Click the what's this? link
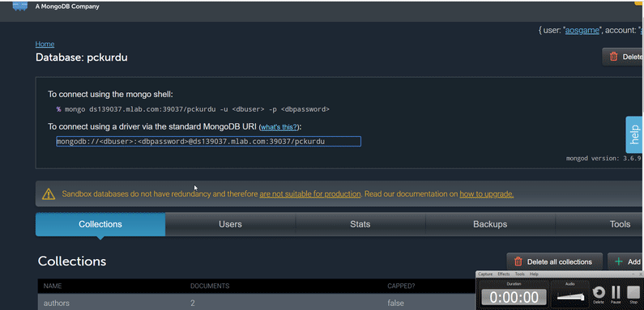The height and width of the screenshot is (310, 644). click(x=279, y=127)
